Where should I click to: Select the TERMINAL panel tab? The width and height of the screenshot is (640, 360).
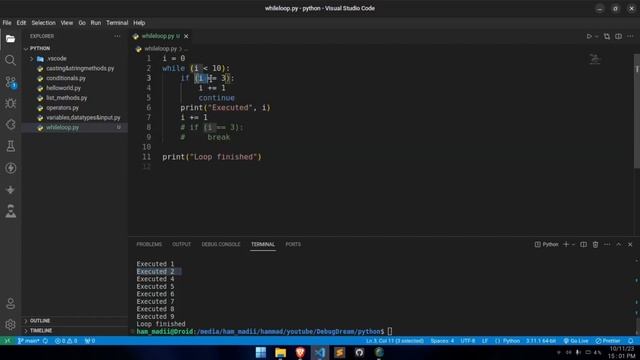click(x=263, y=244)
